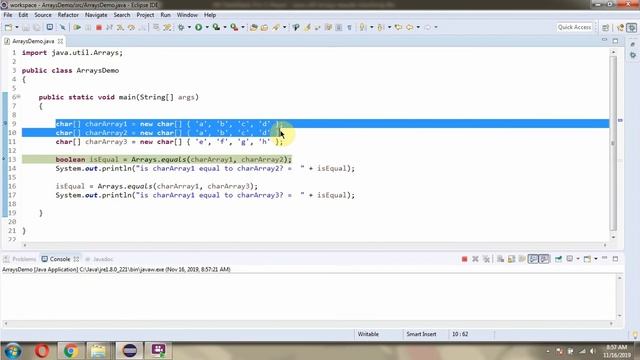Click the editor vertical scrollbar
Screen dimensions: 640x360
point(613,143)
